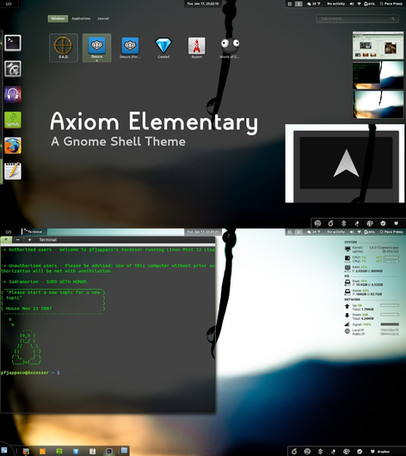
Task: Open the notepad text editor in dock
Action: click(x=13, y=171)
